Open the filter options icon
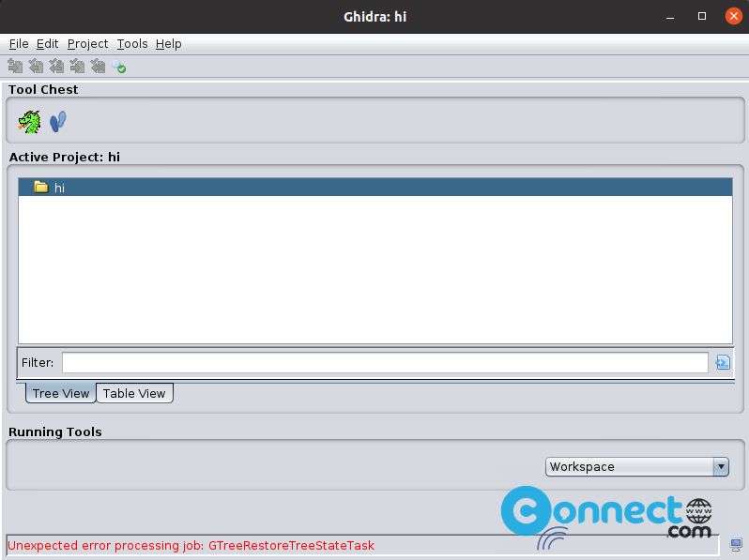 click(723, 362)
